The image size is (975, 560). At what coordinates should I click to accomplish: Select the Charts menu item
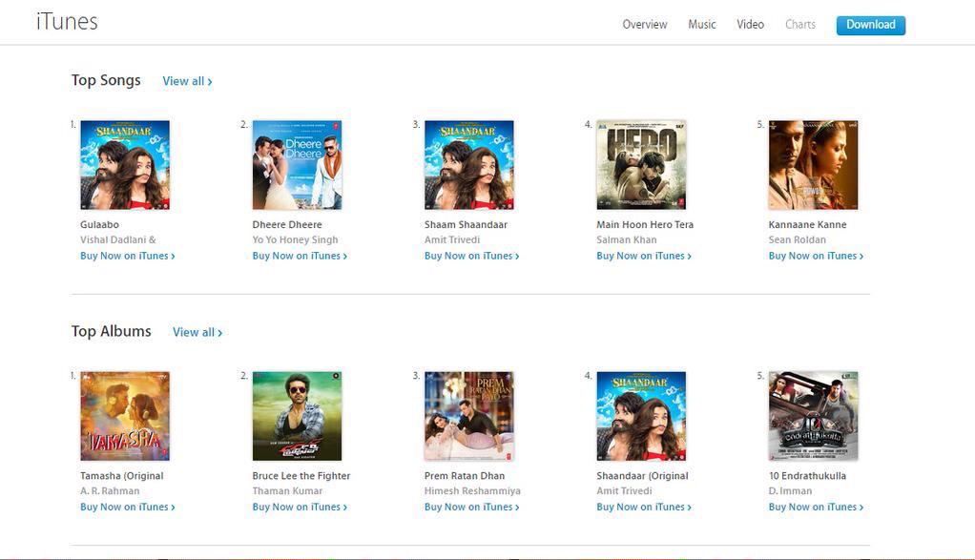[800, 24]
